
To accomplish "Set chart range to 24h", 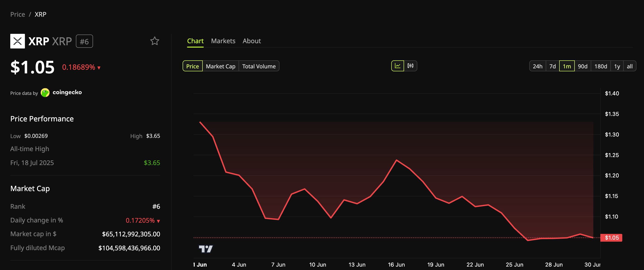I will (x=538, y=66).
